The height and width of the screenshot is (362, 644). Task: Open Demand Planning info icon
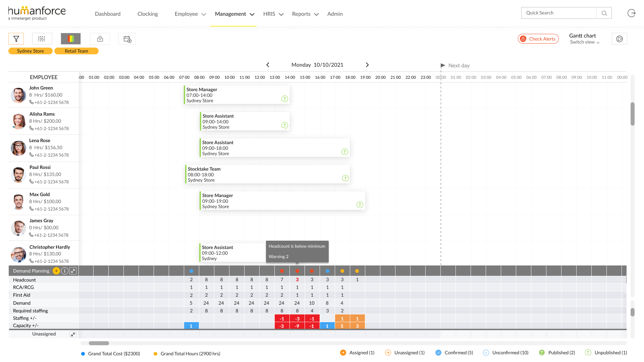[x=65, y=271]
